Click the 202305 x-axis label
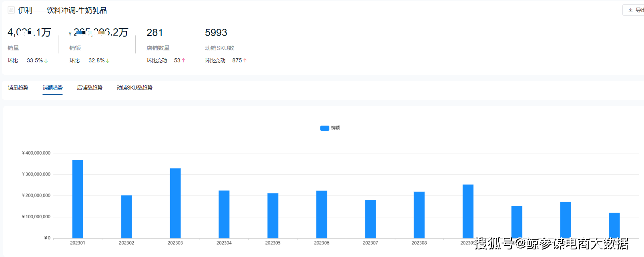Viewport: 644px width, 257px height. 273,243
